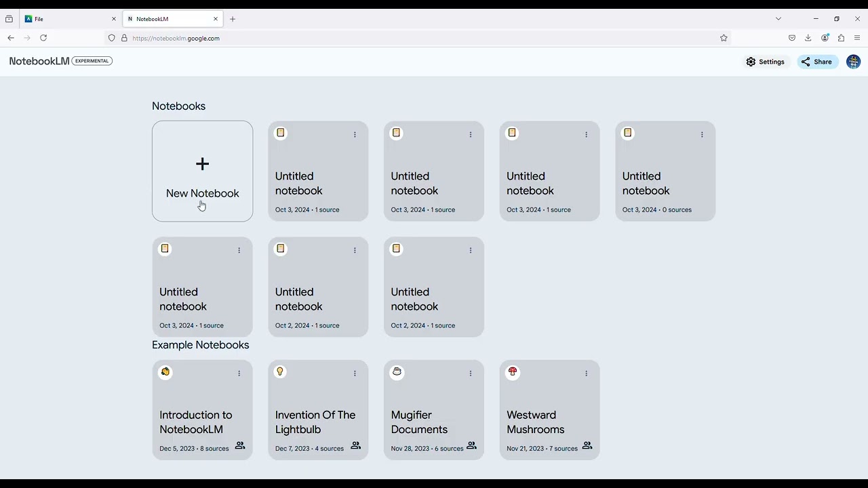This screenshot has width=868, height=488.
Task: Go back with the browser back arrow
Action: point(11,38)
